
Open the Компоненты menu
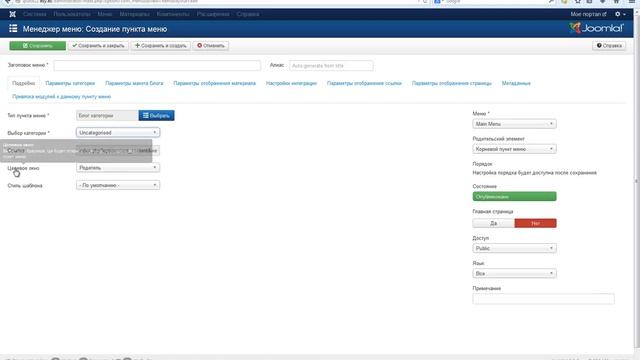point(173,14)
